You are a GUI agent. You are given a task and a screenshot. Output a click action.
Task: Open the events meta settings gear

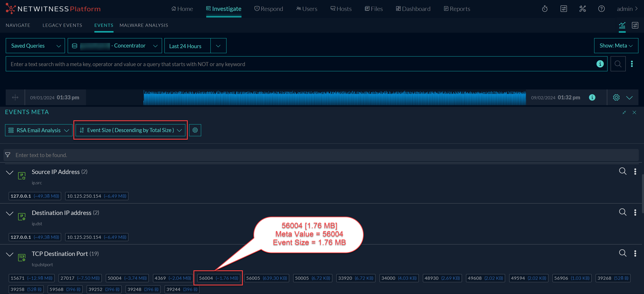tap(195, 130)
